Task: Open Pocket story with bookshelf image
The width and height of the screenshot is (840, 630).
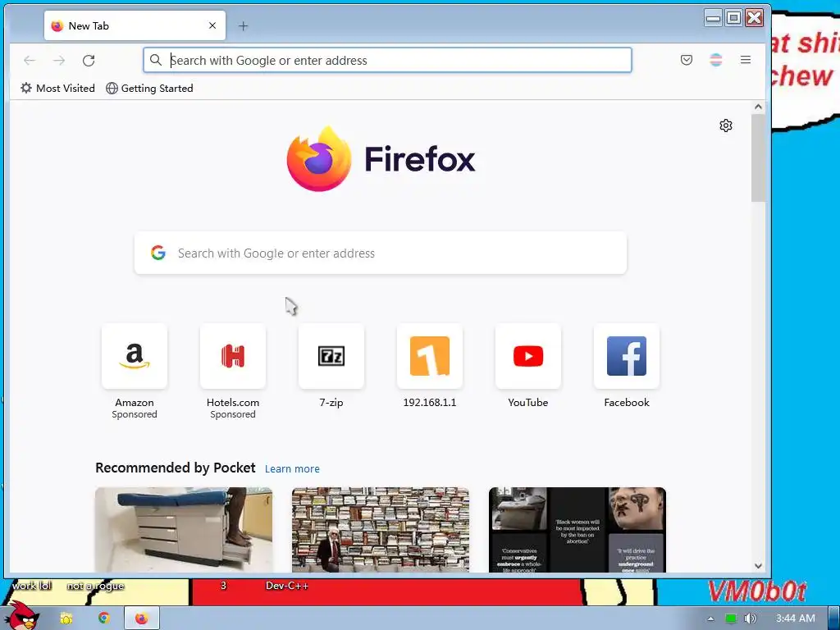Action: click(x=381, y=530)
